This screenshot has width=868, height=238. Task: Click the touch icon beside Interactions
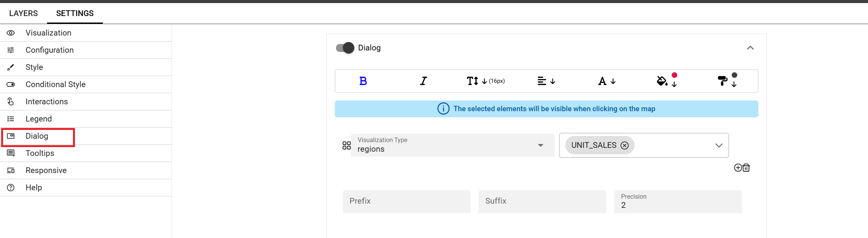(x=11, y=102)
